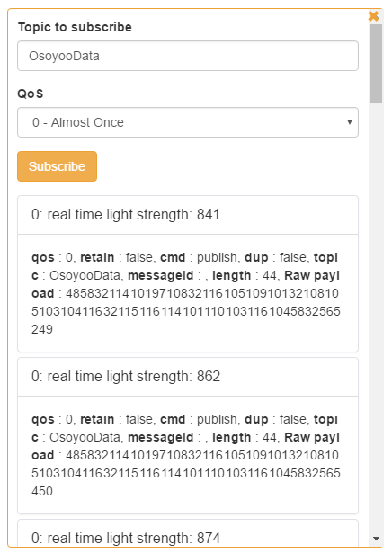Click the QoS label
This screenshot has height=553, width=392.
(31, 94)
